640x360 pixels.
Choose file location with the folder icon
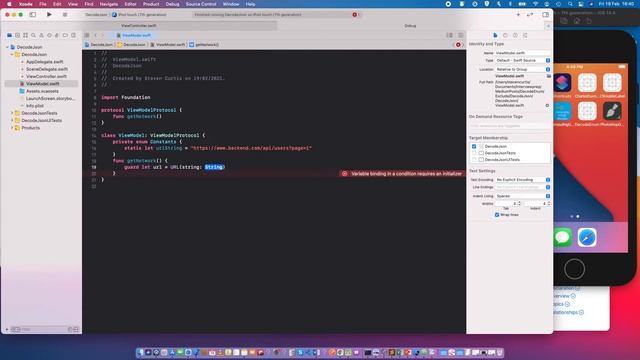click(549, 76)
